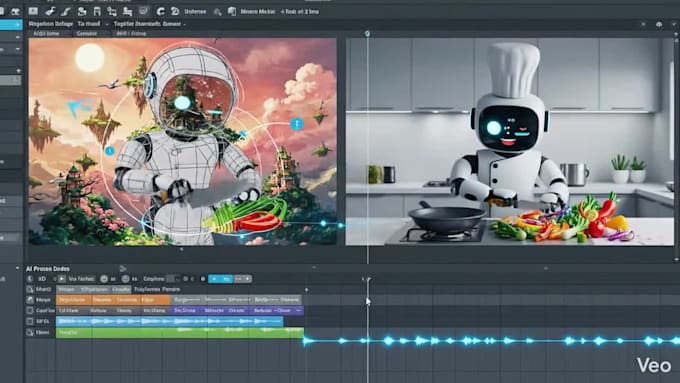The height and width of the screenshot is (383, 680).
Task: Expand the first arrow item in left sidebar
Action: [18, 37]
